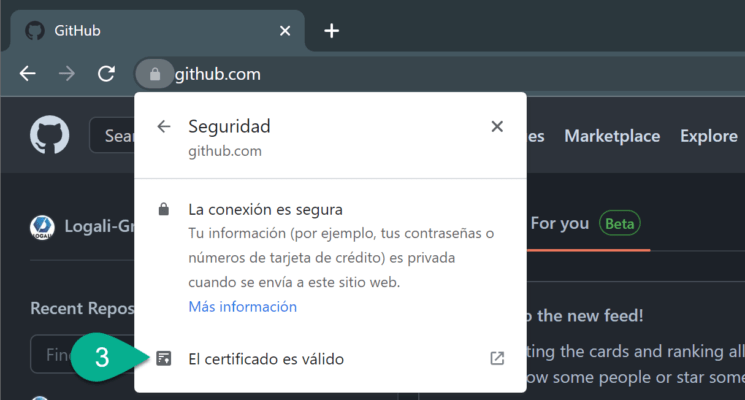Open certificate via external link icon
The width and height of the screenshot is (745, 400).
[497, 358]
